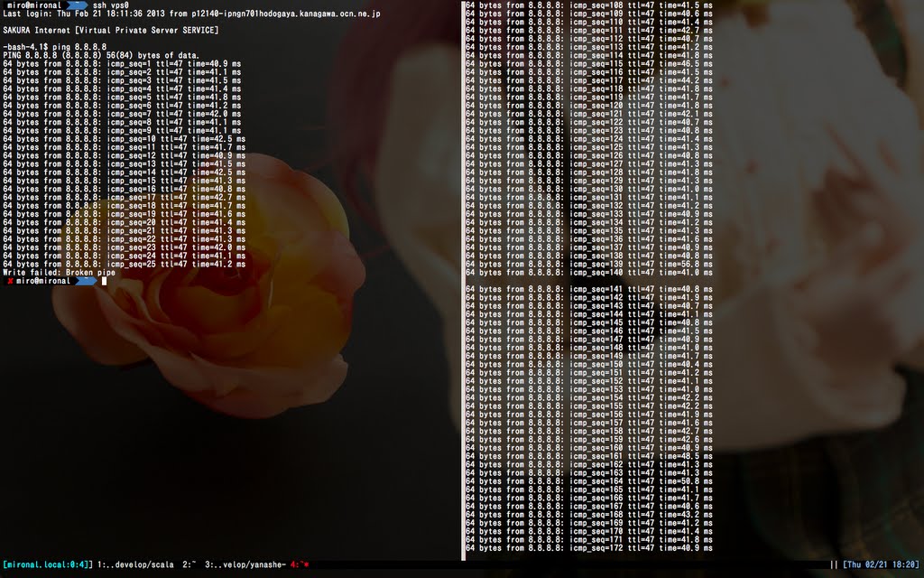This screenshot has height=578, width=924.
Task: Click the icmp_seq=141 ping line
Action: tap(589, 290)
